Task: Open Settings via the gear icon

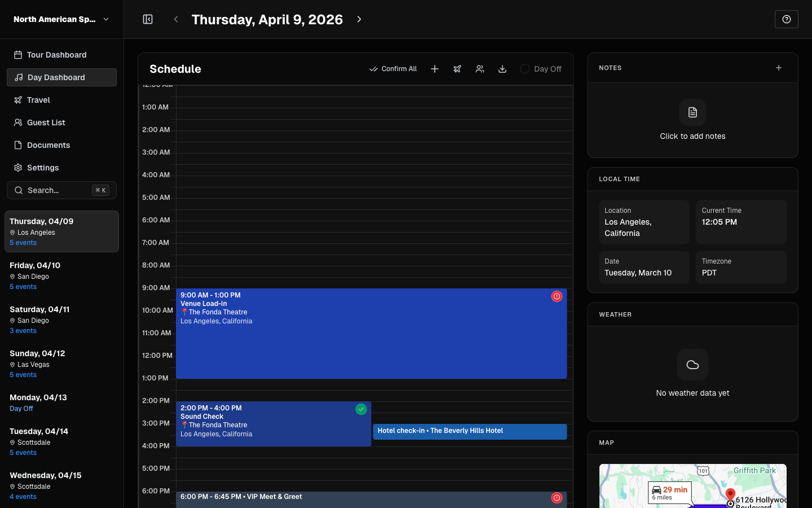Action: click(17, 168)
